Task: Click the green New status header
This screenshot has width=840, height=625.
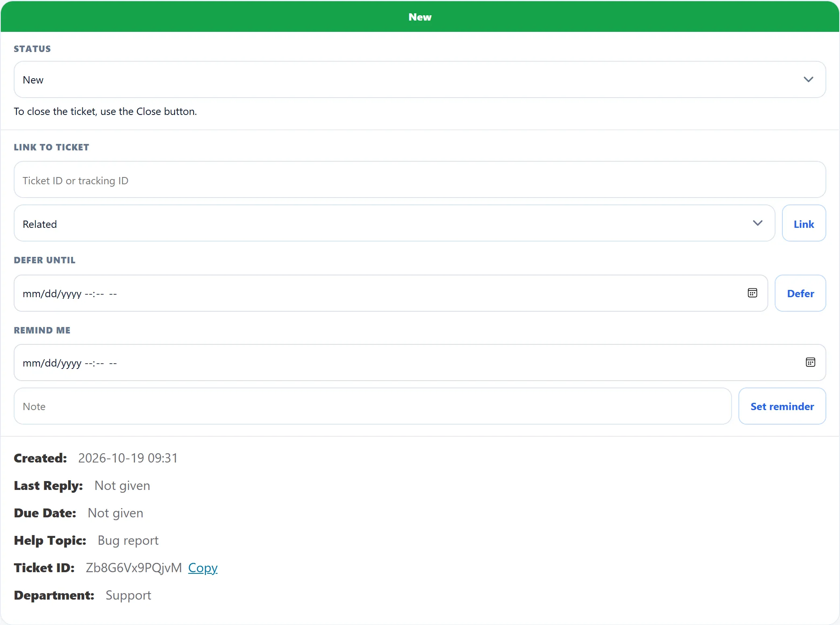Action: pyautogui.click(x=420, y=17)
